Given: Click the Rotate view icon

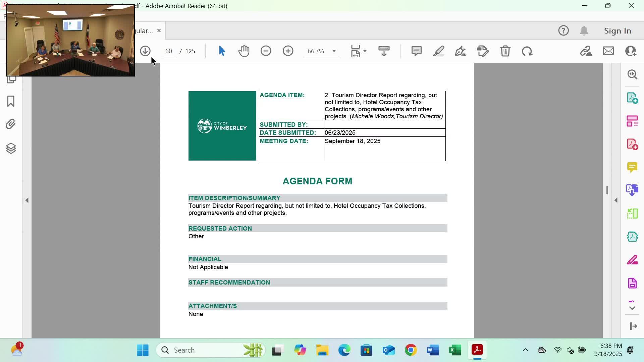Looking at the screenshot, I should coord(527,51).
